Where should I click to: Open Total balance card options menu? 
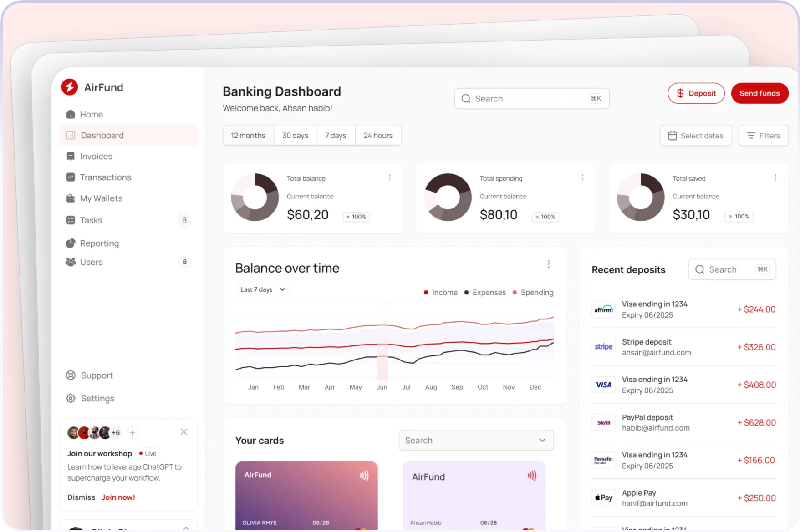coord(390,177)
